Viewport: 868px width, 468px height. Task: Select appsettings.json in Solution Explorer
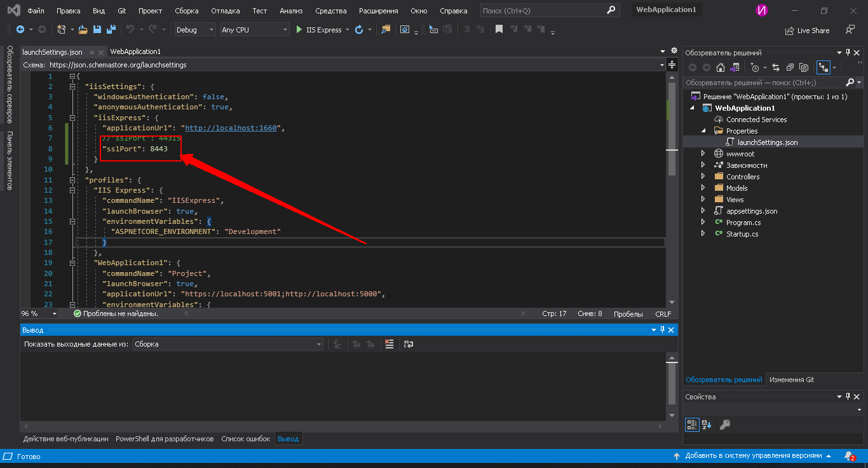coord(752,211)
